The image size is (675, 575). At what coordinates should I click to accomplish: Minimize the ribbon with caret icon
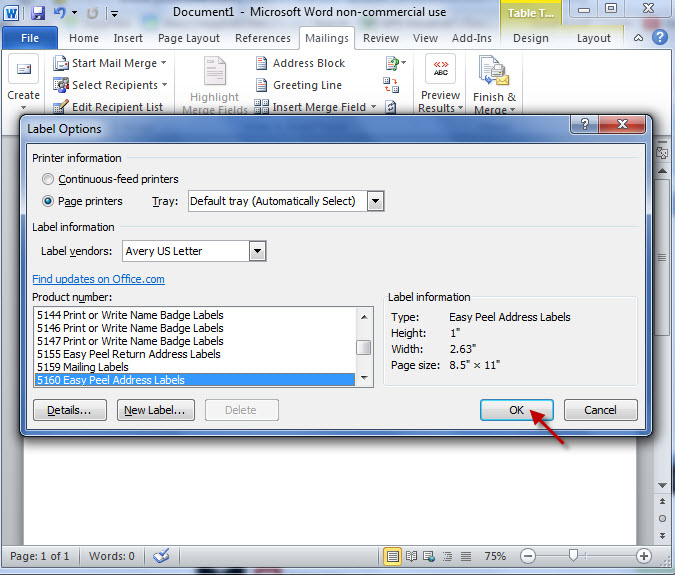pyautogui.click(x=638, y=38)
